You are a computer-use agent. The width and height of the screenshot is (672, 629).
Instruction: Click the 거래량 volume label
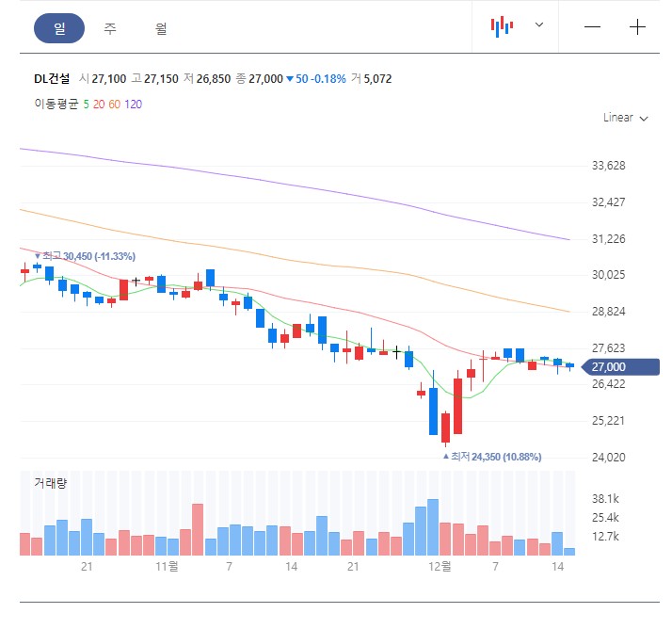click(51, 483)
